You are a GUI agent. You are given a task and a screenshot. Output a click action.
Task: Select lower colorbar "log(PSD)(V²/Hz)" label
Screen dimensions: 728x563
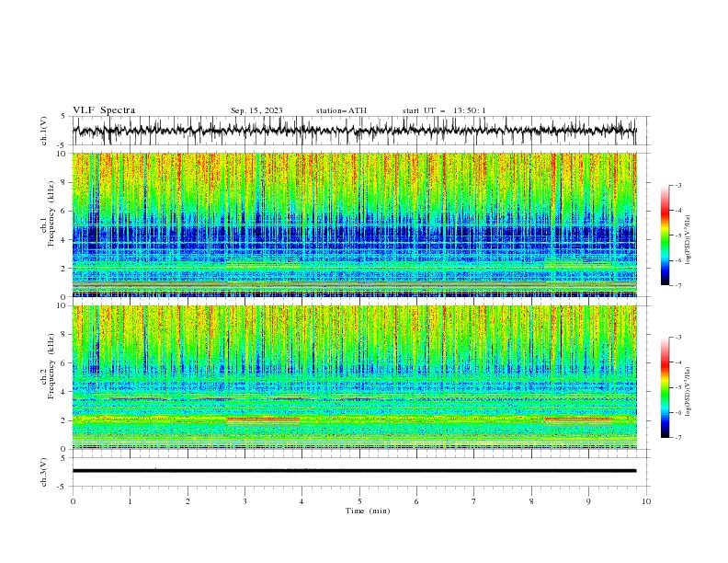[x=688, y=392]
